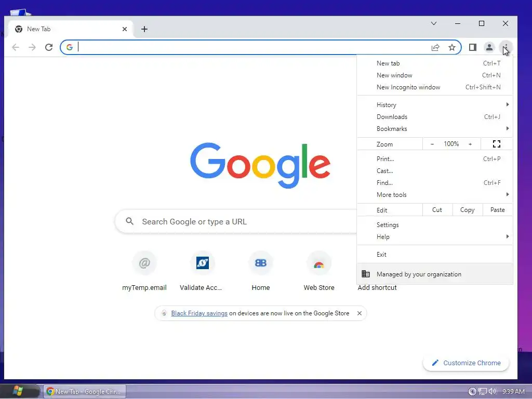The image size is (532, 399).
Task: Open the side panel
Action: click(x=473, y=47)
